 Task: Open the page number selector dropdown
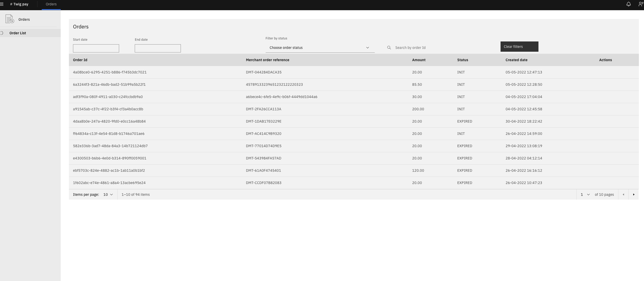click(585, 194)
